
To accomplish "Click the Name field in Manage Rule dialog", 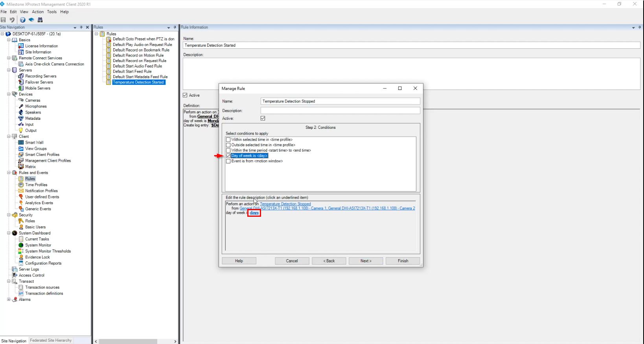I will tap(340, 101).
